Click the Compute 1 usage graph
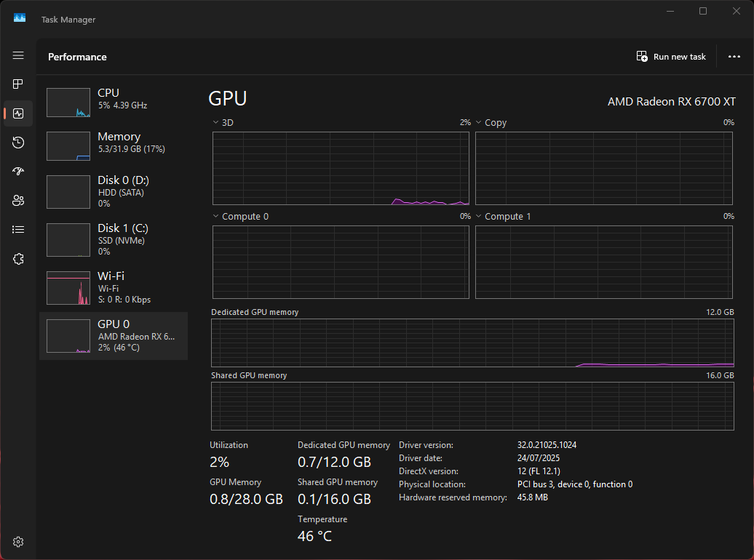Viewport: 754px width, 560px height. coord(604,262)
